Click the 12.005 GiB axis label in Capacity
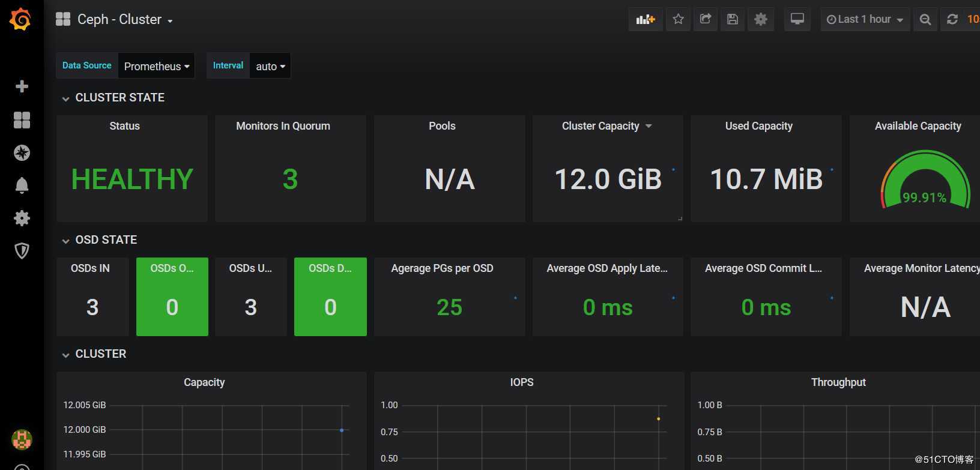 85,405
